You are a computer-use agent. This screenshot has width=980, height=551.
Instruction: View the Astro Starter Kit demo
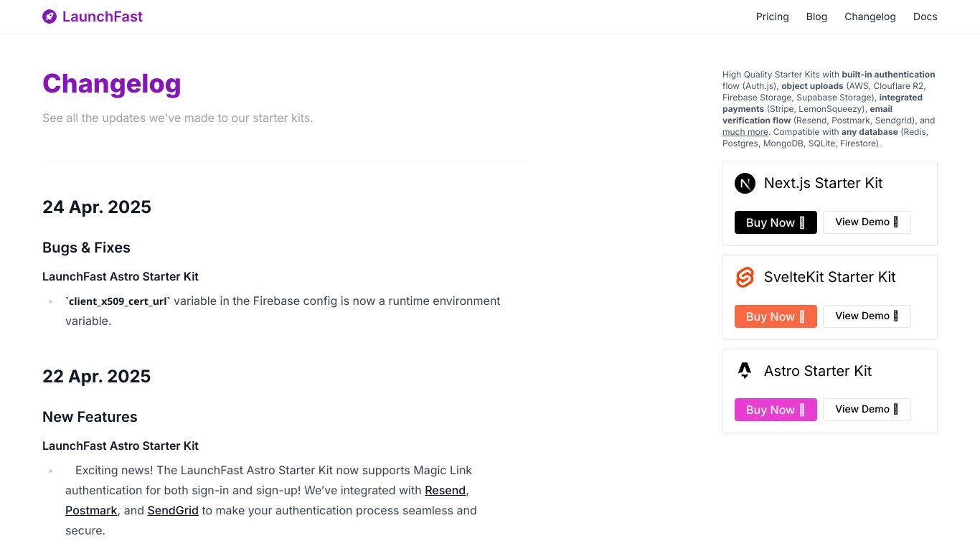pos(867,410)
